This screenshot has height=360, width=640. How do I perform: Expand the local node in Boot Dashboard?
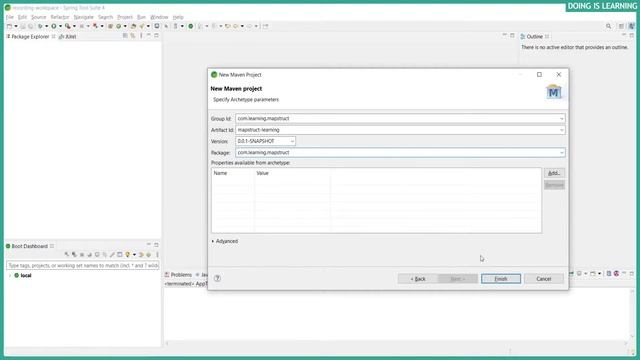(10, 276)
